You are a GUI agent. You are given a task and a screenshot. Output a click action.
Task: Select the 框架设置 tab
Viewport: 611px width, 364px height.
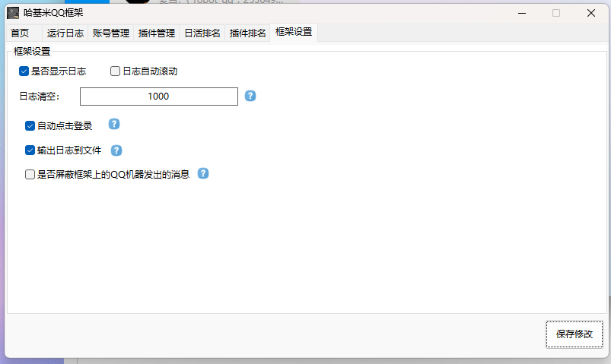click(293, 33)
